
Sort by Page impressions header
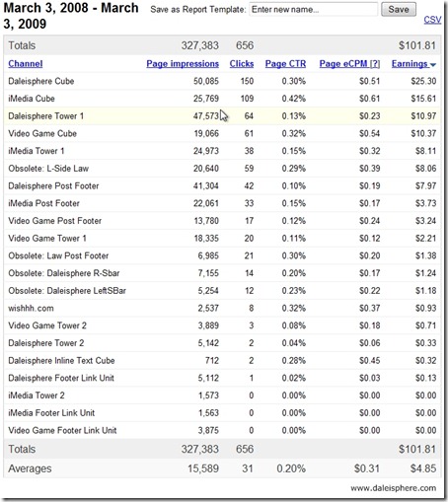(183, 64)
